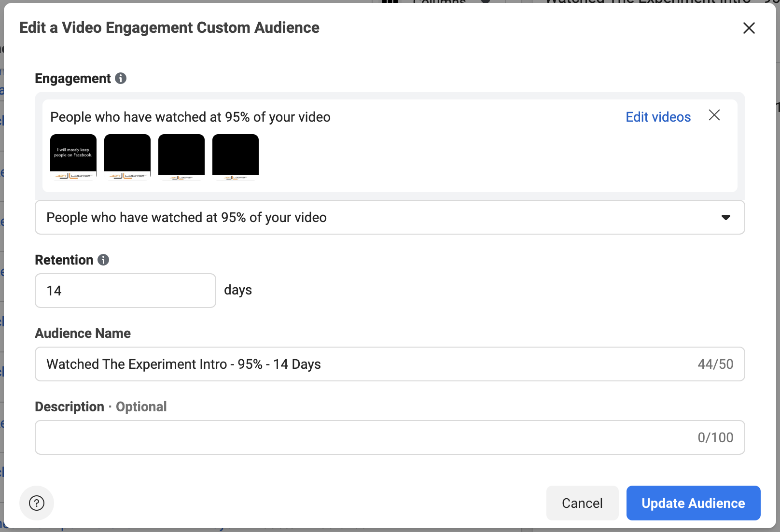Click the Audience Name text field
This screenshot has height=532, width=780.
tap(390, 364)
